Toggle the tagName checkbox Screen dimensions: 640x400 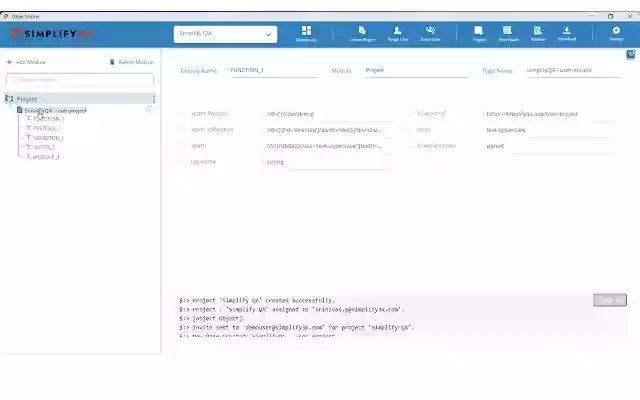pos(182,161)
